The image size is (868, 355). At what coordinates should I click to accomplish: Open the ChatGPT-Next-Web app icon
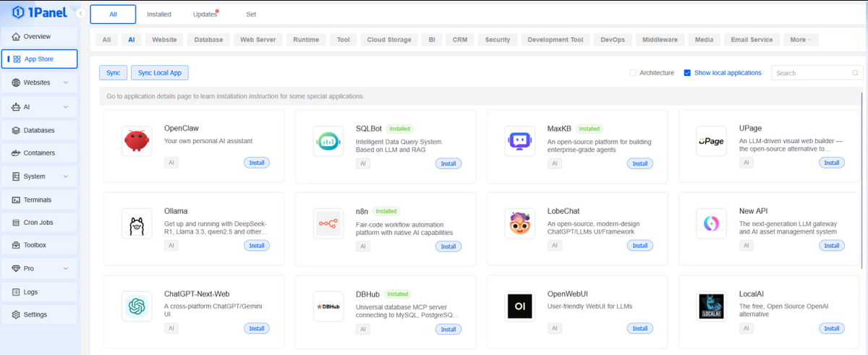coord(137,307)
